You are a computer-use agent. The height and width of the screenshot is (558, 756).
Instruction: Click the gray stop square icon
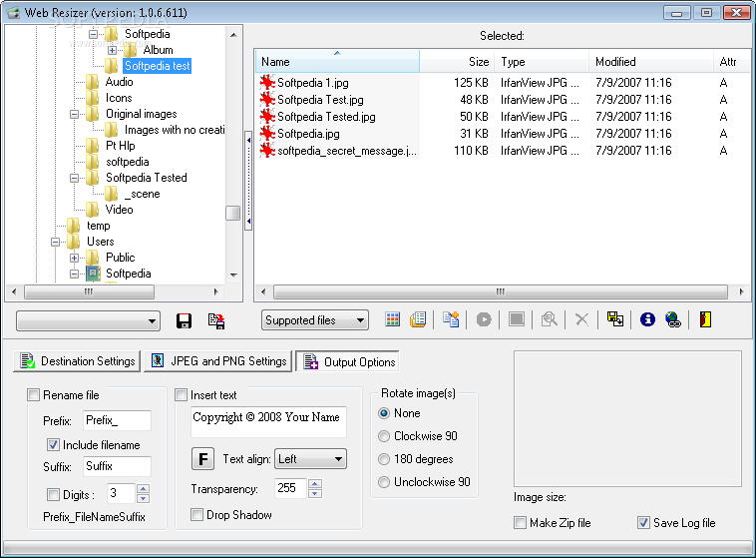[517, 319]
